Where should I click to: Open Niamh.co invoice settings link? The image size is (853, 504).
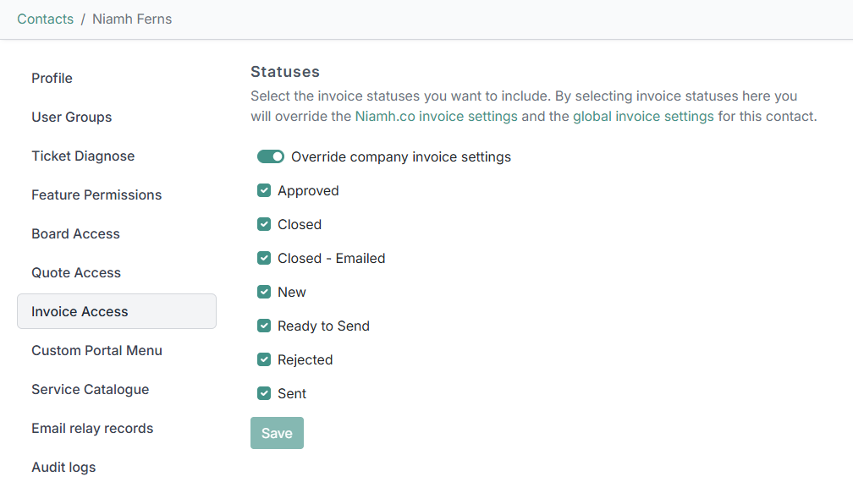[436, 117]
